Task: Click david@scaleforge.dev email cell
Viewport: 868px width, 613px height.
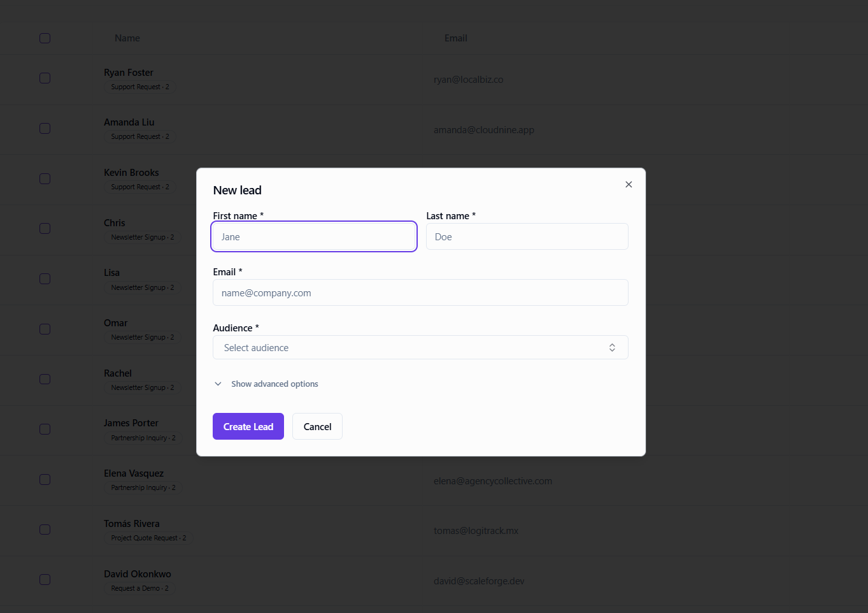Action: pos(479,581)
